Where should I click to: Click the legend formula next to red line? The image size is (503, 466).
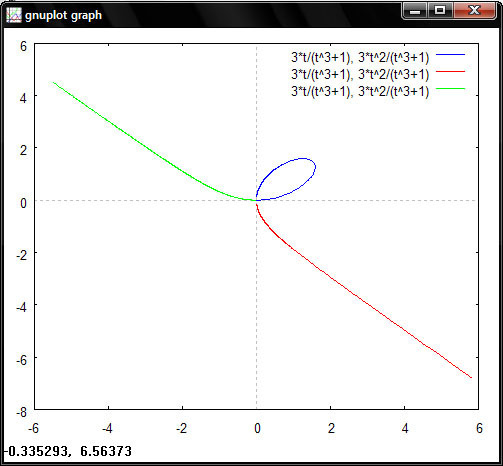[360, 74]
